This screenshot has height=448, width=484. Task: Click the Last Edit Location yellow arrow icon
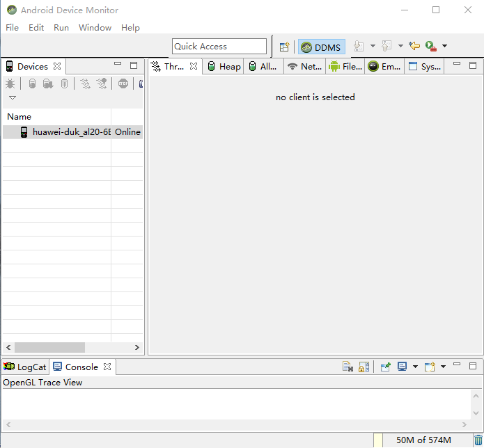coord(414,46)
